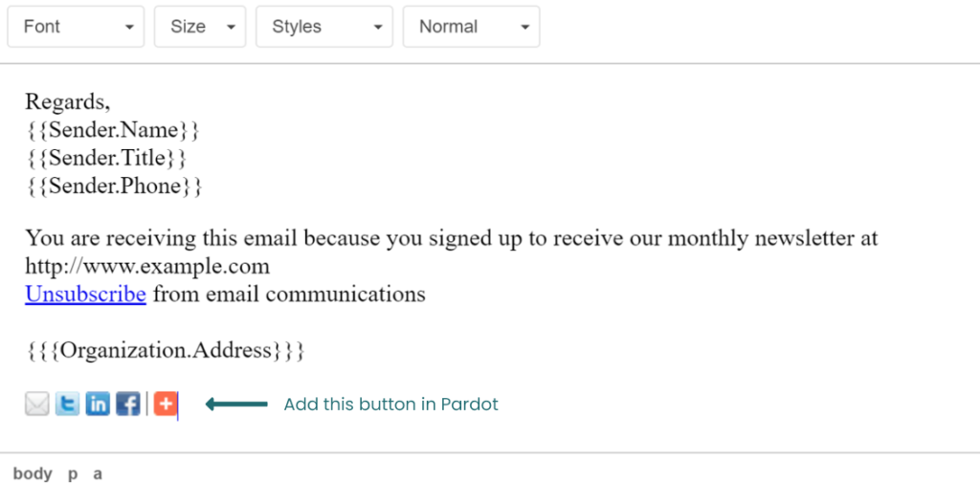980x483 pixels.
Task: Click the 'Add this button in Pardot' annotation
Action: point(390,405)
